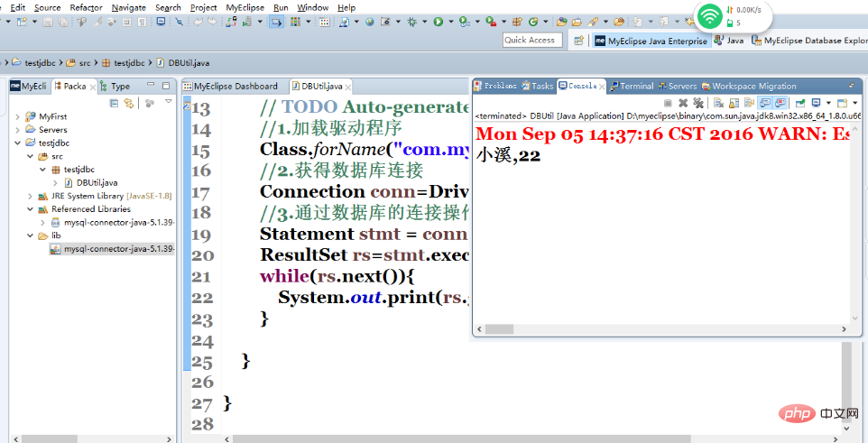The height and width of the screenshot is (443, 868).
Task: Click the Console horizontal scrollbar thumb
Action: (x=499, y=329)
